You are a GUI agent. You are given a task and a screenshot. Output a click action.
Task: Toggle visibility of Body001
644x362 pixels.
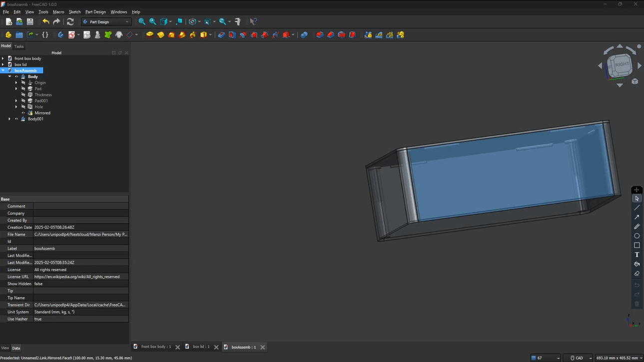coord(16,119)
